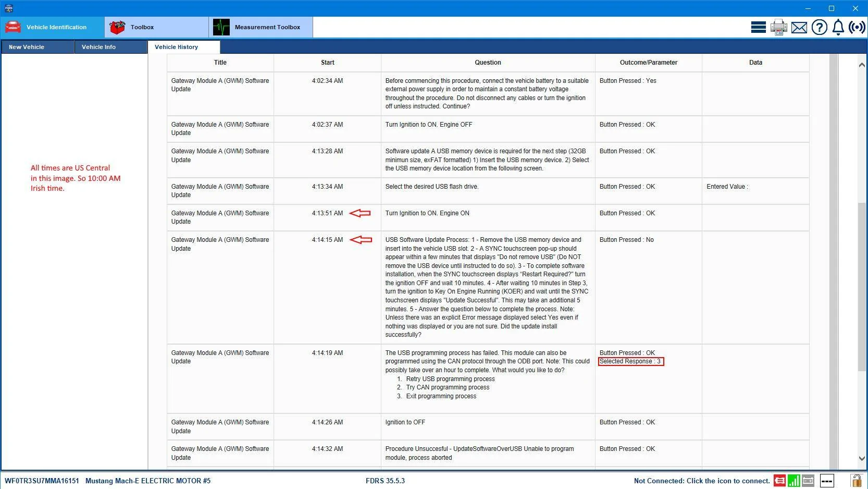This screenshot has width=868, height=489.
Task: Click the green waveform measurement icon
Action: coord(221,27)
